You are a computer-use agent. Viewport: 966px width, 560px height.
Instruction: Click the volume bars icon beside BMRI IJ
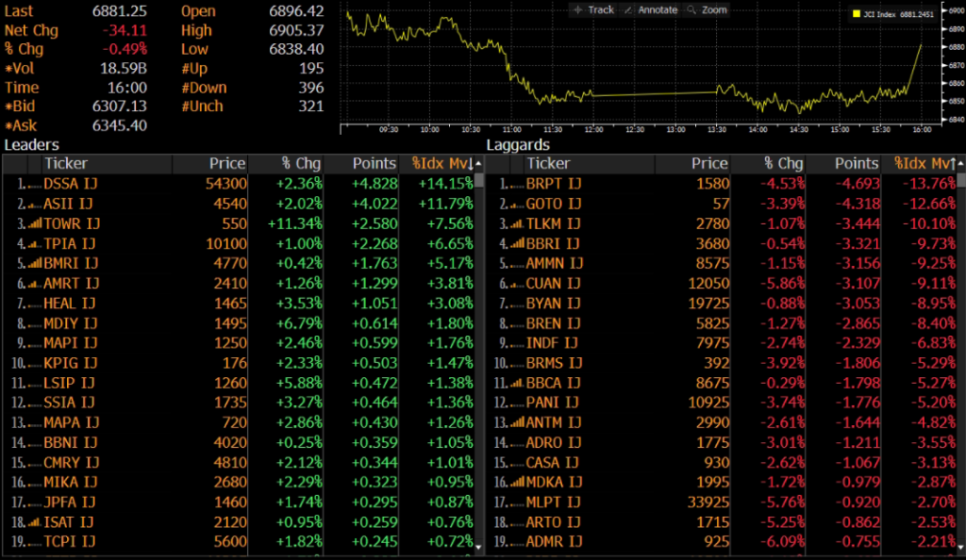[35, 264]
